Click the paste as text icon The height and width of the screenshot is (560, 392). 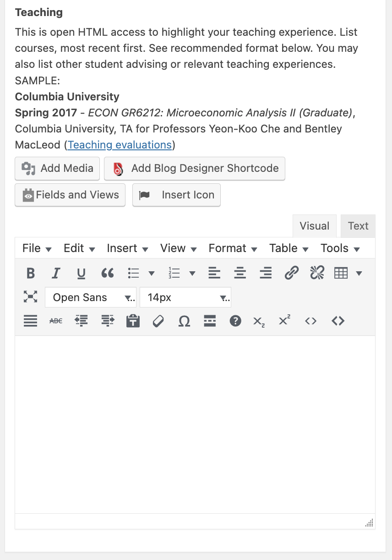coord(133,321)
